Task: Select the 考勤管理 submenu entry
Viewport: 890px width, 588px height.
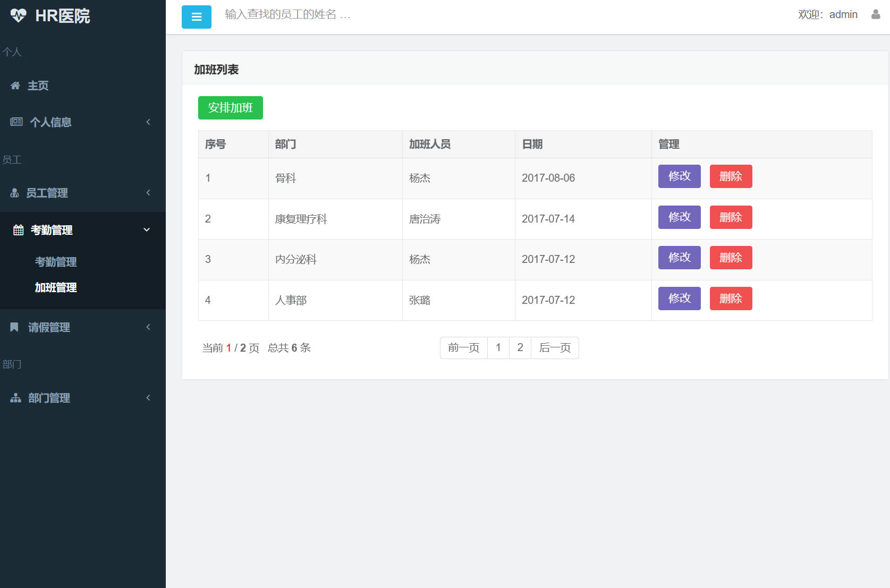Action: click(55, 262)
